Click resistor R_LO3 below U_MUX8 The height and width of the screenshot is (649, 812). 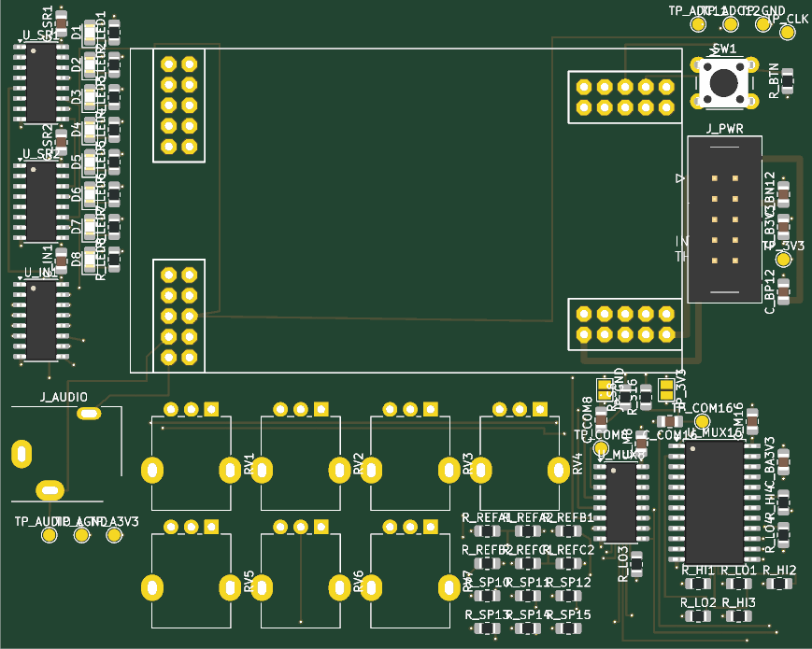[x=636, y=564]
